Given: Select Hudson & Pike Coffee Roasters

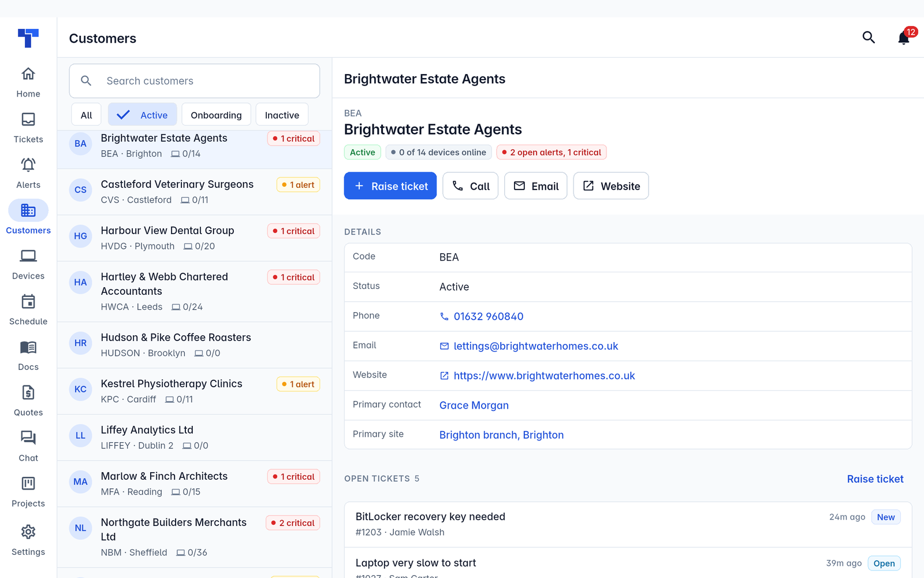Looking at the screenshot, I should pos(195,346).
